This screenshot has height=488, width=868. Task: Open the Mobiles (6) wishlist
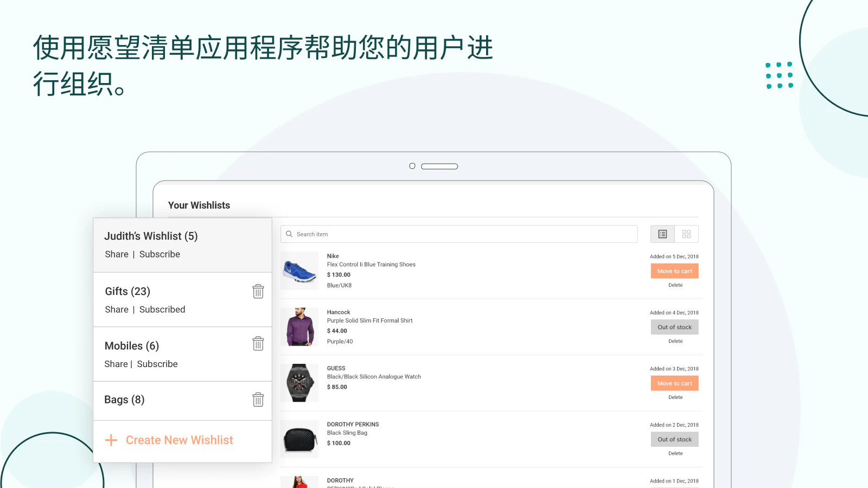click(132, 346)
